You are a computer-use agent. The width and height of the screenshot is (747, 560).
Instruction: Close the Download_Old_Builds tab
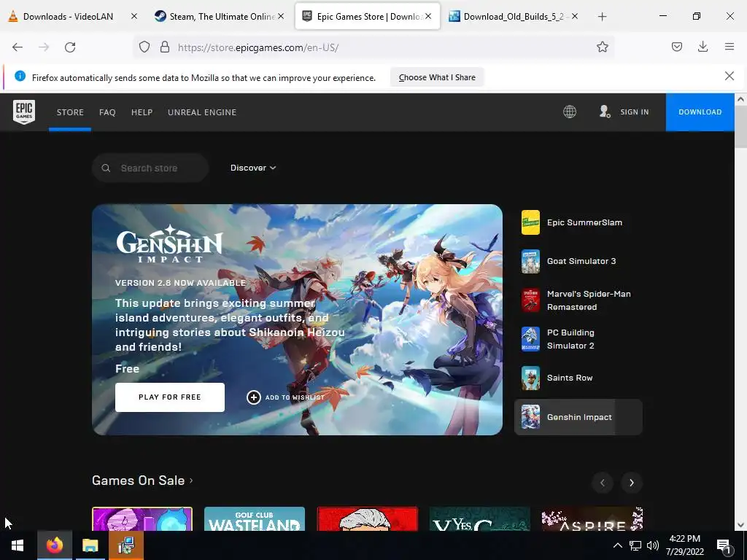click(575, 16)
